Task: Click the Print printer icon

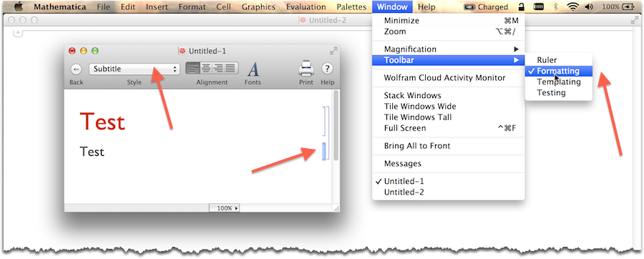Action: 306,69
